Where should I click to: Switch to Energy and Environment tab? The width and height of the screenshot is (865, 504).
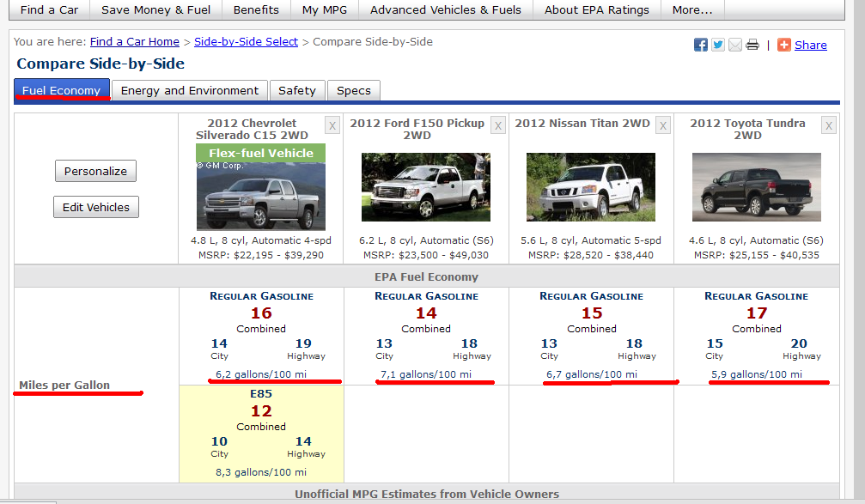coord(189,90)
